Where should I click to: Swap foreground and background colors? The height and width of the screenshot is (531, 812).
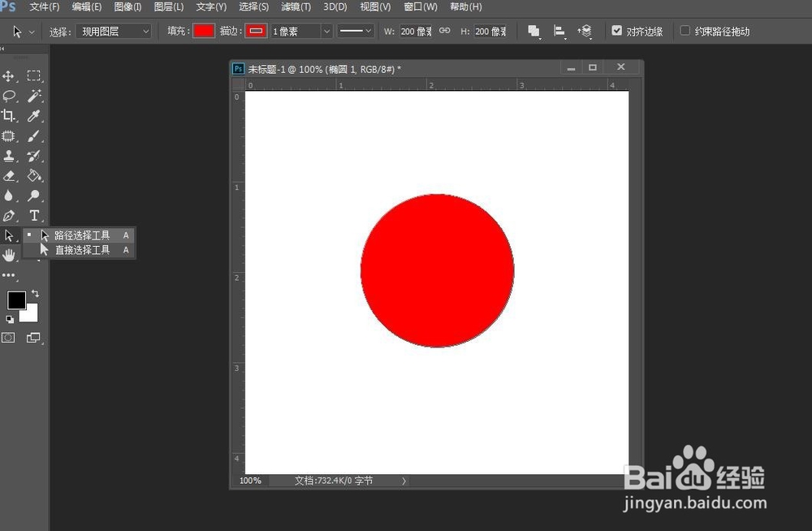[35, 293]
